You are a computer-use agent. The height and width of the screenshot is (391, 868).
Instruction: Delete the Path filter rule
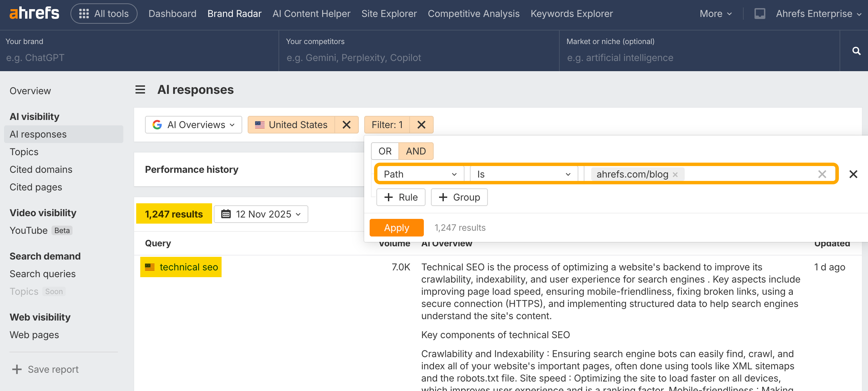[853, 174]
